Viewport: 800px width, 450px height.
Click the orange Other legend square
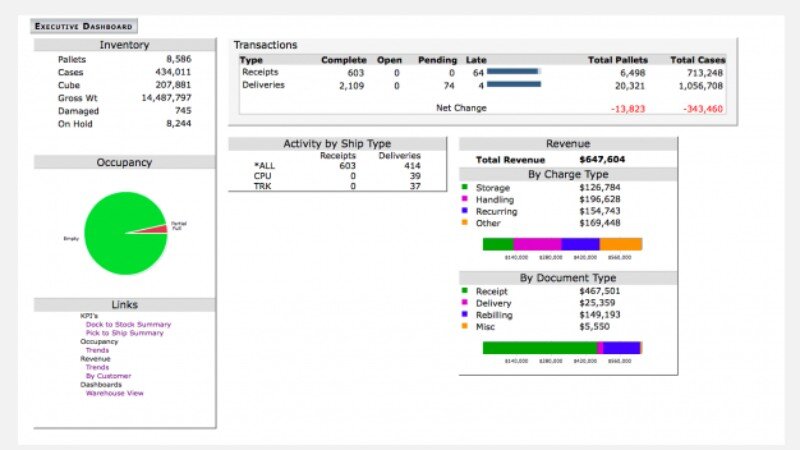tap(465, 223)
